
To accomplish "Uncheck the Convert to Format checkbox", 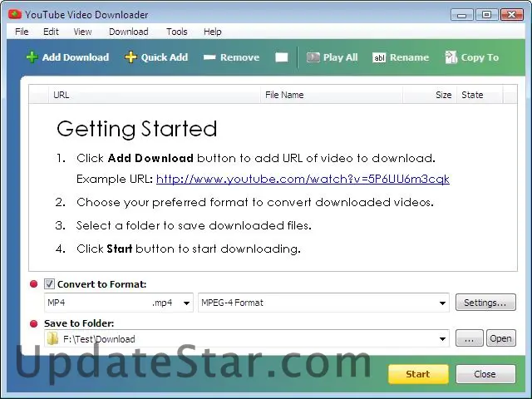I will (49, 284).
